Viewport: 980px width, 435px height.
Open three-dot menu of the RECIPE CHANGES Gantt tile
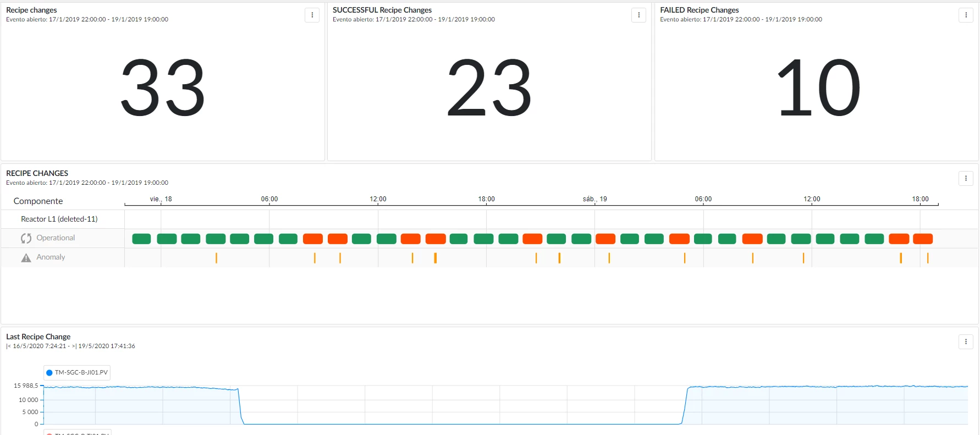pos(966,178)
